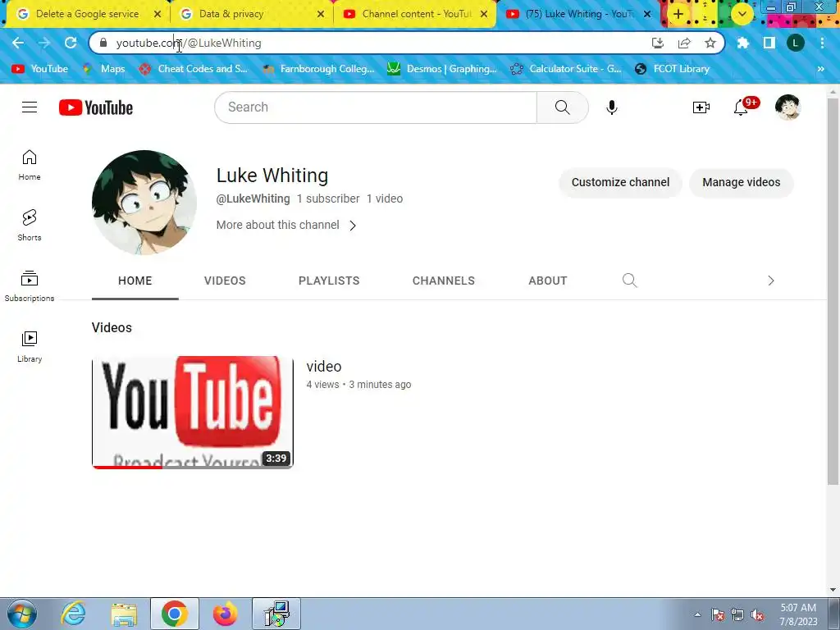Open the Cheat Codes bookmark
This screenshot has height=630, width=840.
click(194, 69)
